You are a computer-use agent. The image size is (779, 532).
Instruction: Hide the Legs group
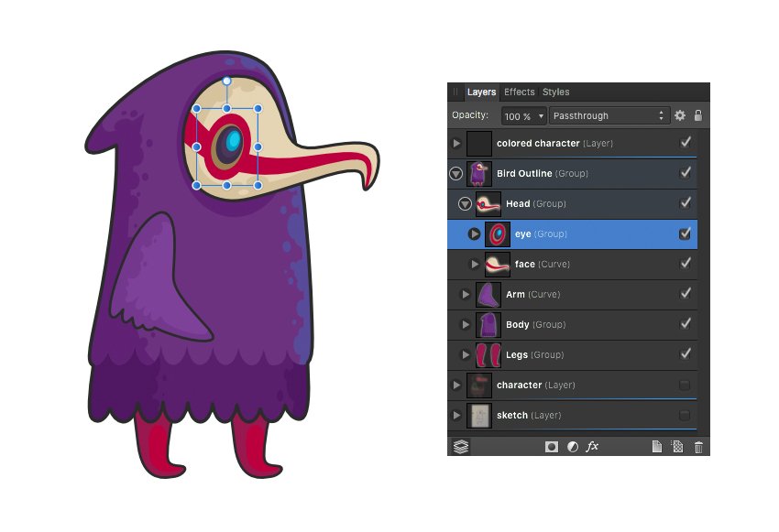686,354
